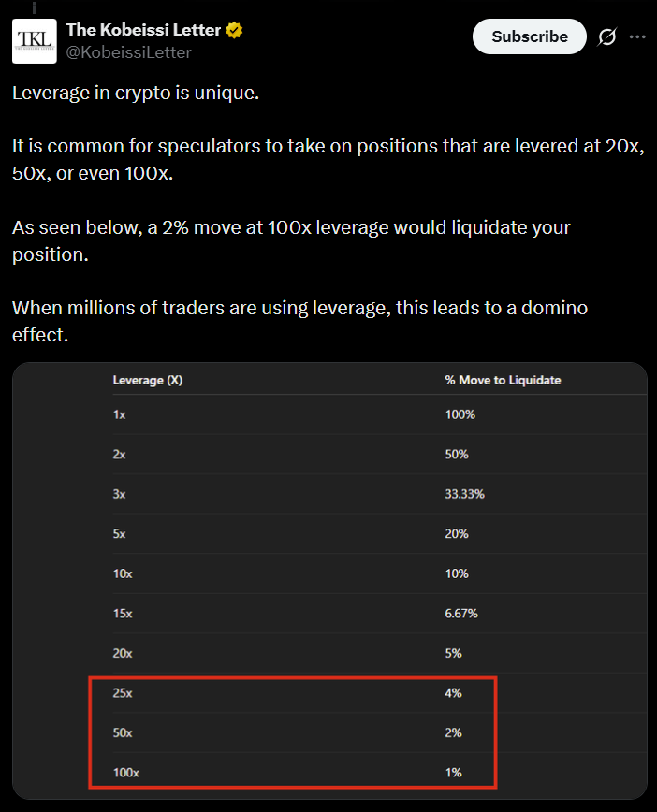Click the 6.67% value beside 15x
Viewport: 657px width, 812px height.
461,614
